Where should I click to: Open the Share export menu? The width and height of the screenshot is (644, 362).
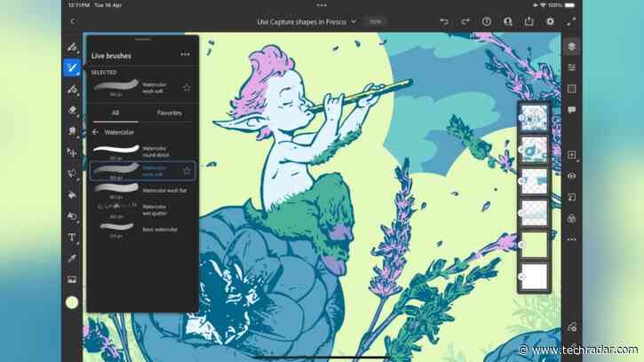(x=529, y=21)
